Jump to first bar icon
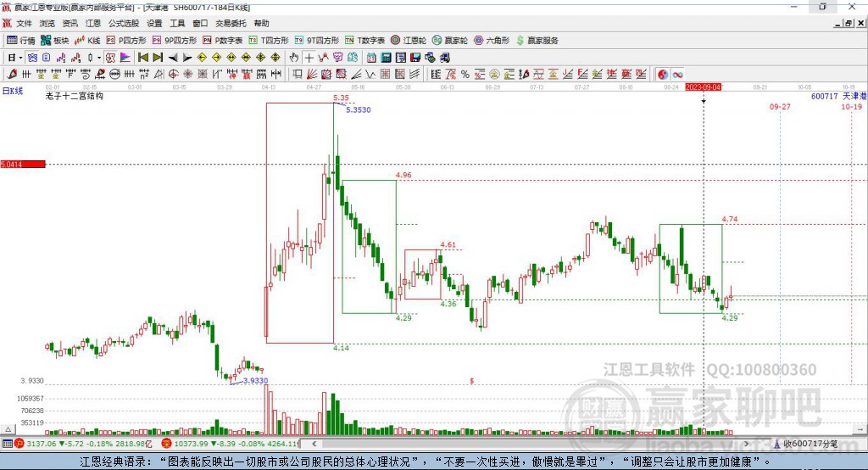The width and height of the screenshot is (868, 470). tap(142, 58)
